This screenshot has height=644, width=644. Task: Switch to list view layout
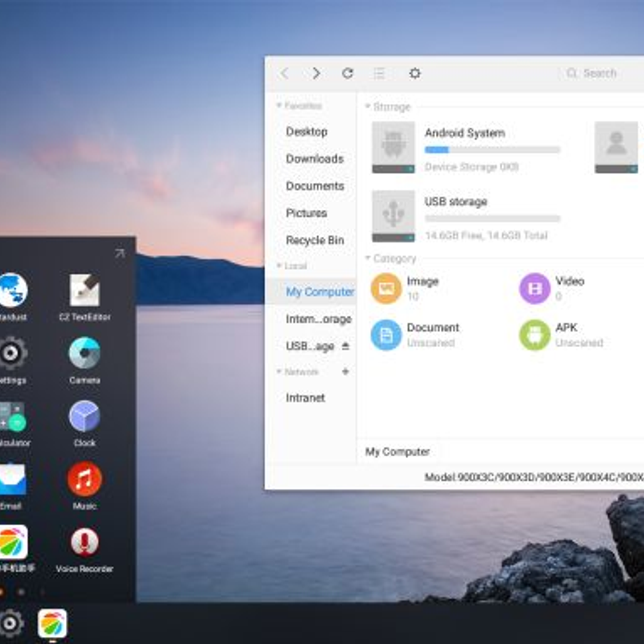click(380, 73)
